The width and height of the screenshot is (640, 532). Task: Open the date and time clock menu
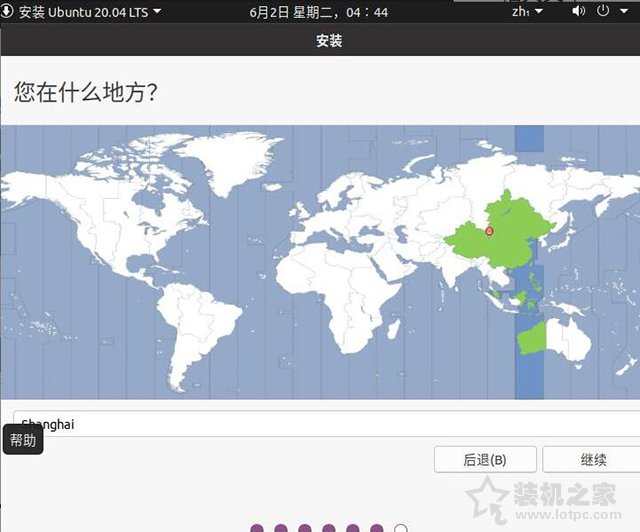[x=318, y=12]
